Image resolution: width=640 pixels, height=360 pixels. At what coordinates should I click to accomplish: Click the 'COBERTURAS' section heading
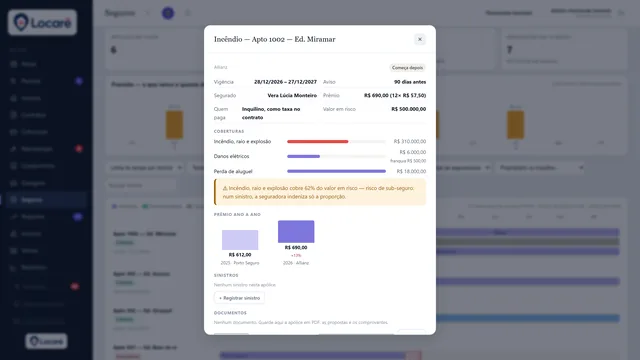(x=229, y=131)
